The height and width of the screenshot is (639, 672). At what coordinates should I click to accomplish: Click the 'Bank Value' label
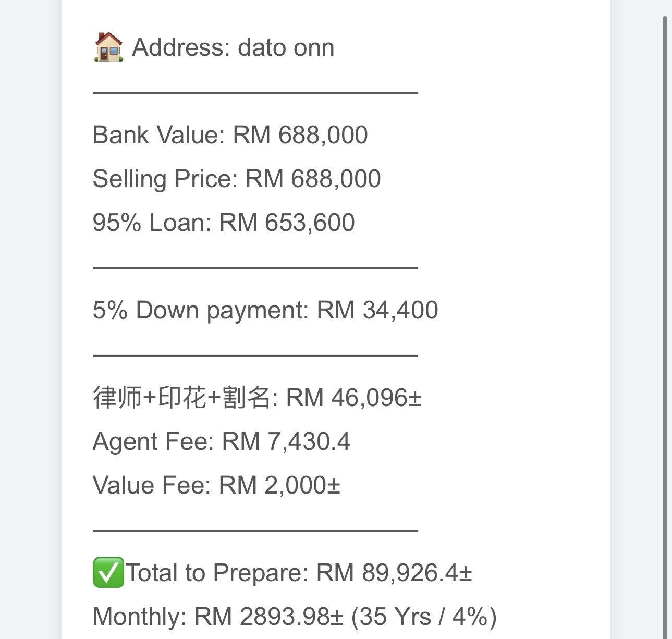click(x=157, y=135)
